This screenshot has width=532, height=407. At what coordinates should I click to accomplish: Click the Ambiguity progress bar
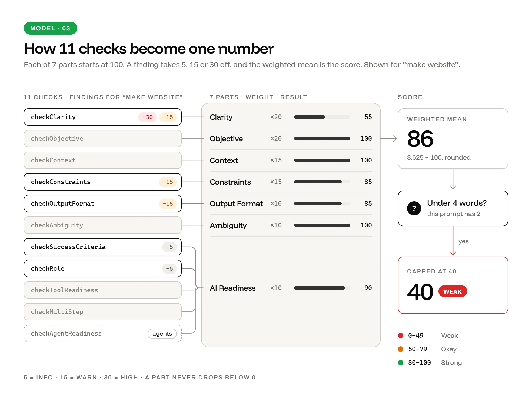322,225
